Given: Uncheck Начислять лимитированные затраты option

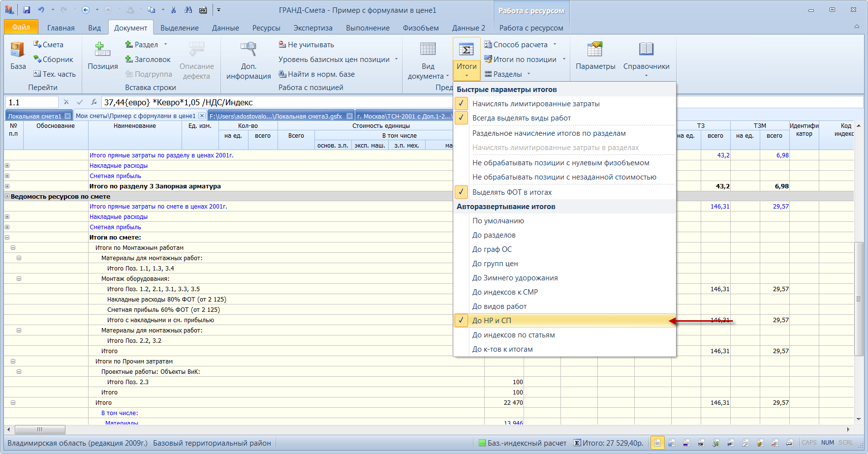Looking at the screenshot, I should 536,104.
